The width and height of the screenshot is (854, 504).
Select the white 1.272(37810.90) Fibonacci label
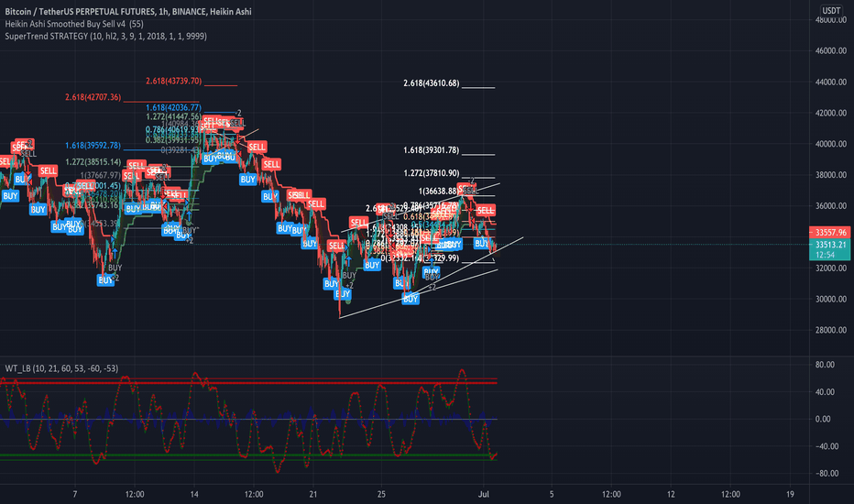pyautogui.click(x=432, y=173)
